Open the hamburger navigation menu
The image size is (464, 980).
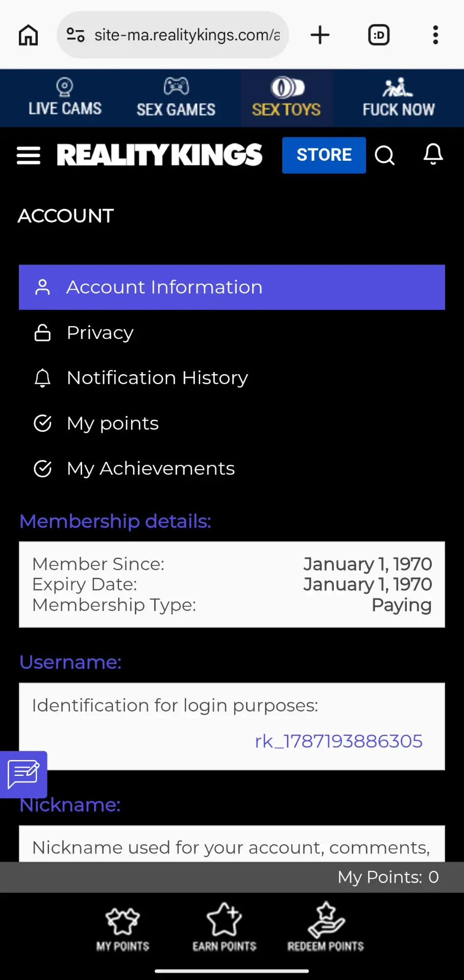tap(29, 156)
